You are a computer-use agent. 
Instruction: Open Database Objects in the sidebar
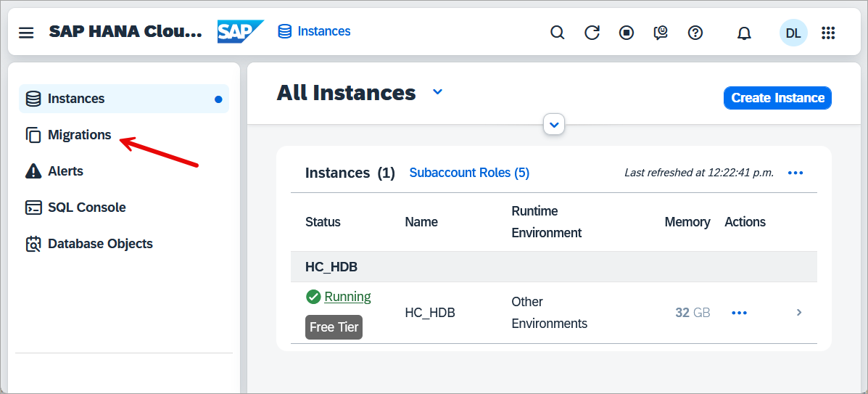tap(124, 244)
